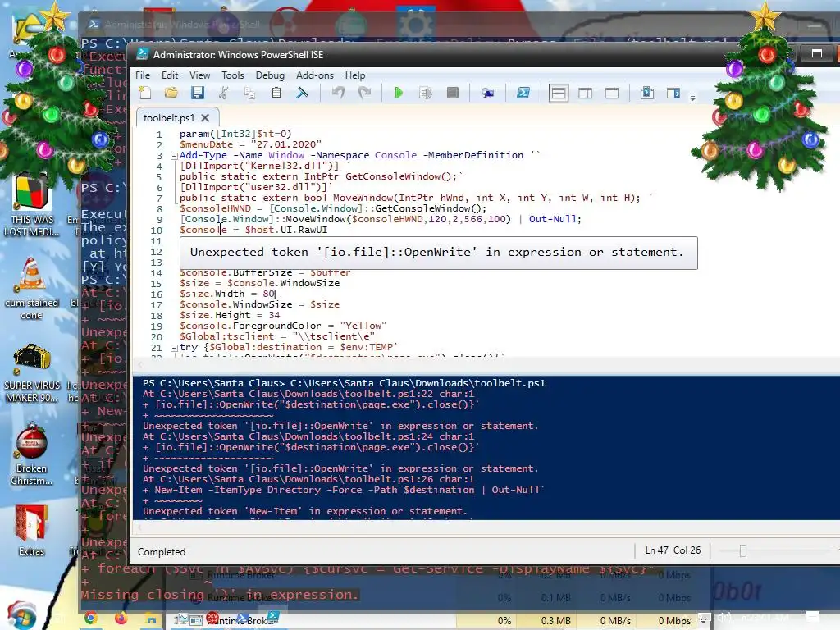Screen dimensions: 840x630
Task: Open 'SUPER VIRUS MAKER 90...' desktop icon
Action: click(32, 373)
